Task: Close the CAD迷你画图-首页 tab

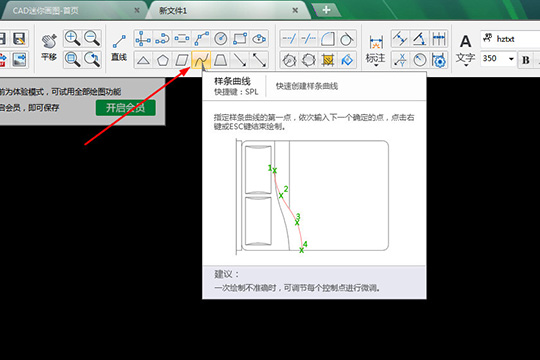Action: 137,11
